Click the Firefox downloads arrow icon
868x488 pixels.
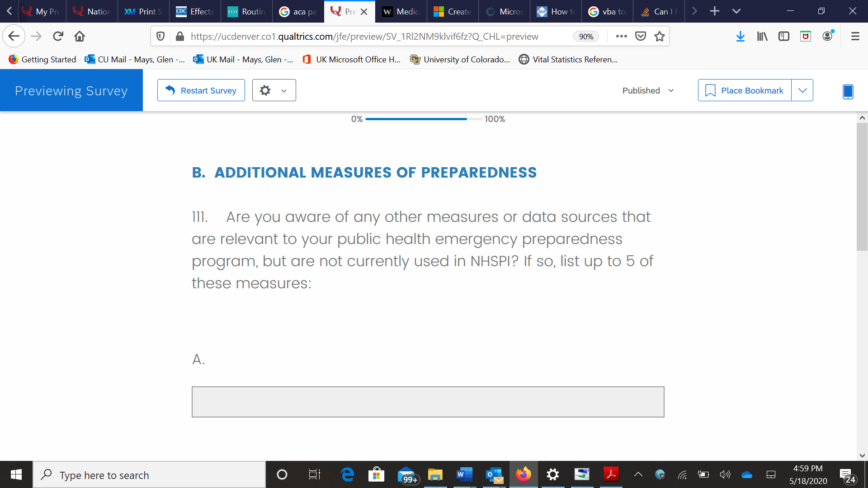[x=740, y=36]
